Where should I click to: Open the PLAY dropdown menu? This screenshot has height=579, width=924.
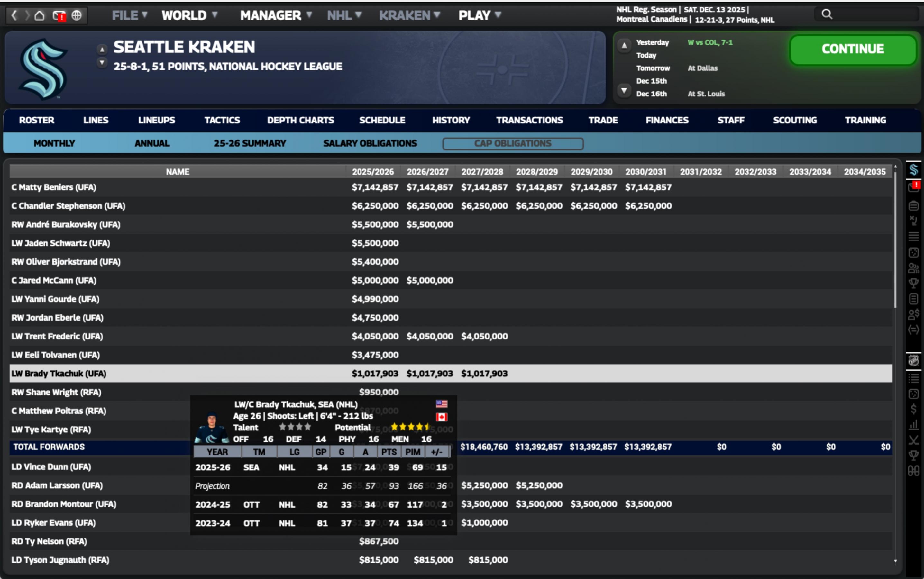[x=479, y=15]
